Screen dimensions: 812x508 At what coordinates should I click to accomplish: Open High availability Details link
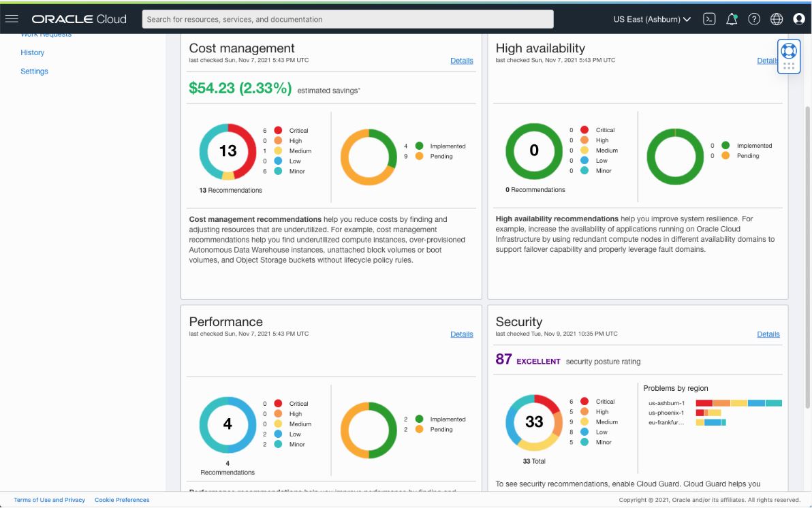point(768,61)
